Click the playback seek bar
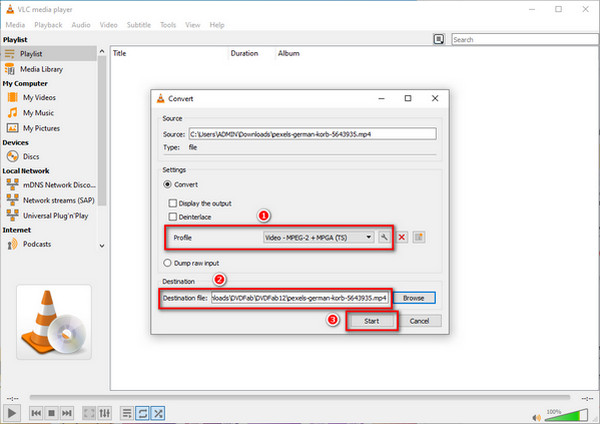 [300, 398]
